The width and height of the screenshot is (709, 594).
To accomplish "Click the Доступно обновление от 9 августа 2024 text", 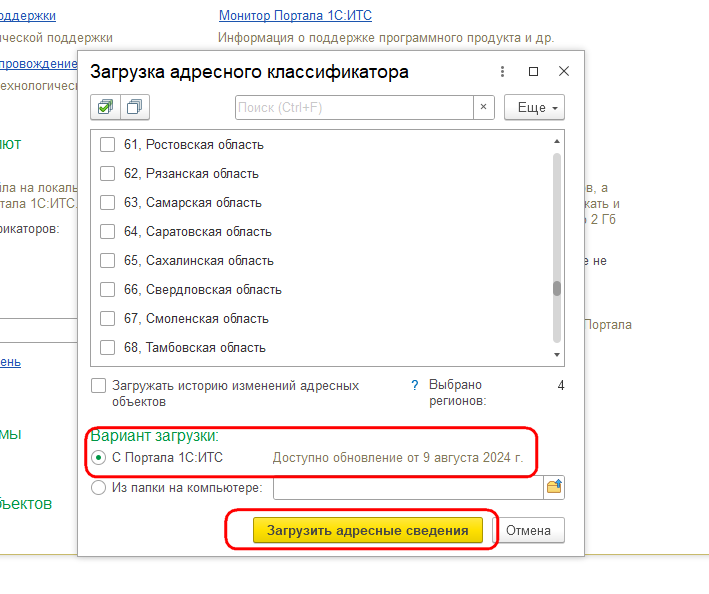I will [x=398, y=457].
